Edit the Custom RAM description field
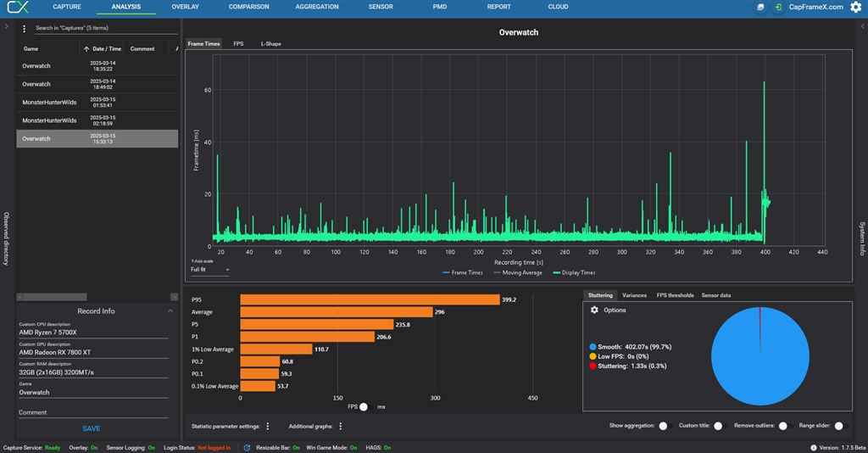Screen dimensions: 868x453 point(93,372)
